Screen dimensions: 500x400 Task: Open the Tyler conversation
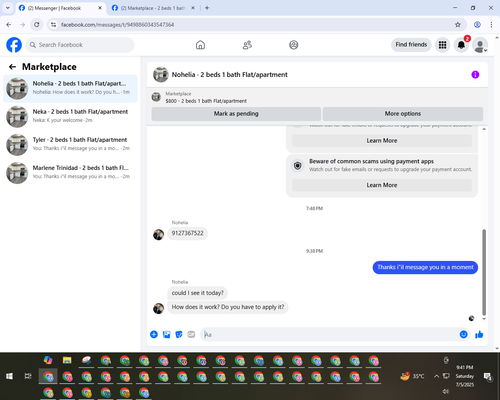[70, 145]
